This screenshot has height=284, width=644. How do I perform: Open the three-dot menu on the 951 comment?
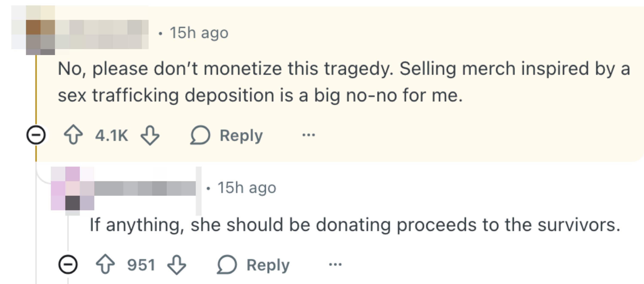click(x=335, y=264)
